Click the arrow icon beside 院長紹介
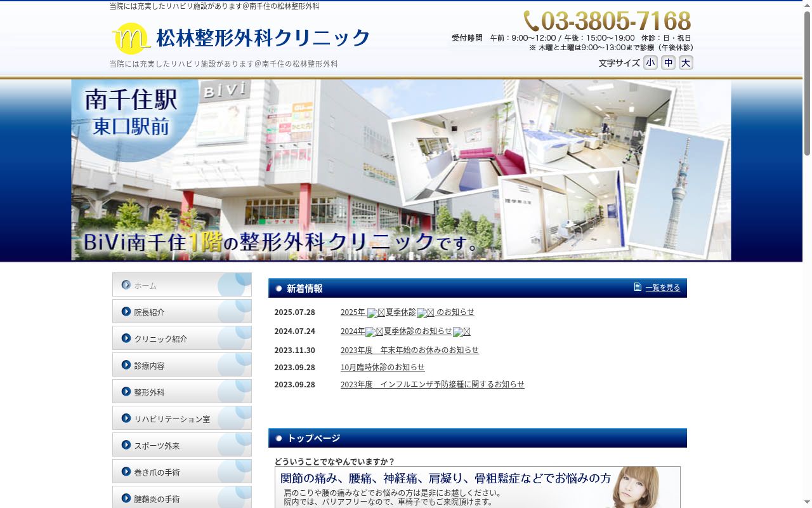 tap(126, 311)
